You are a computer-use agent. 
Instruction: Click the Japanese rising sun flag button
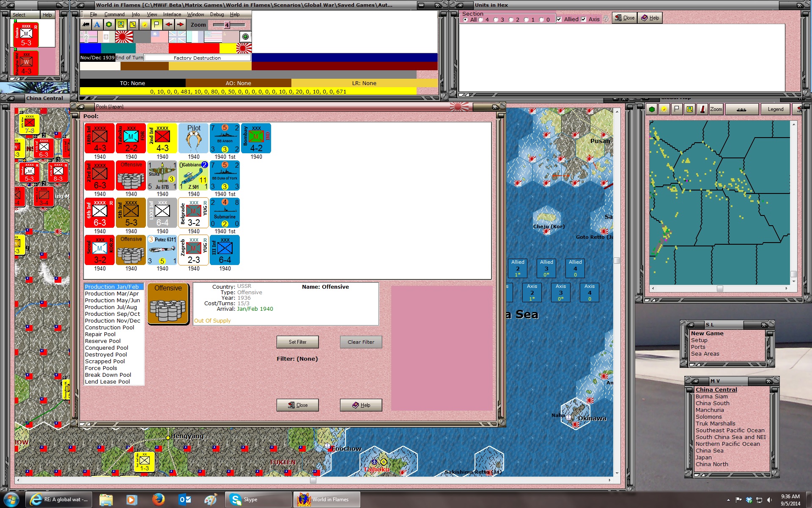point(124,37)
